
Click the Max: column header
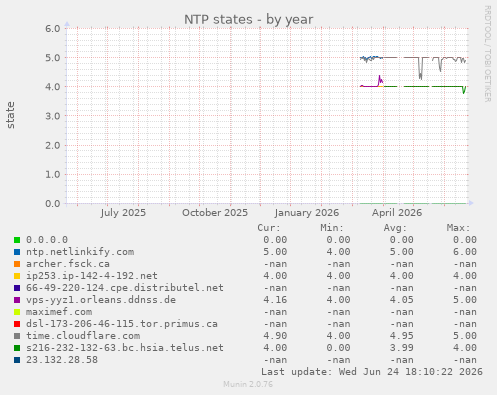coord(458,228)
